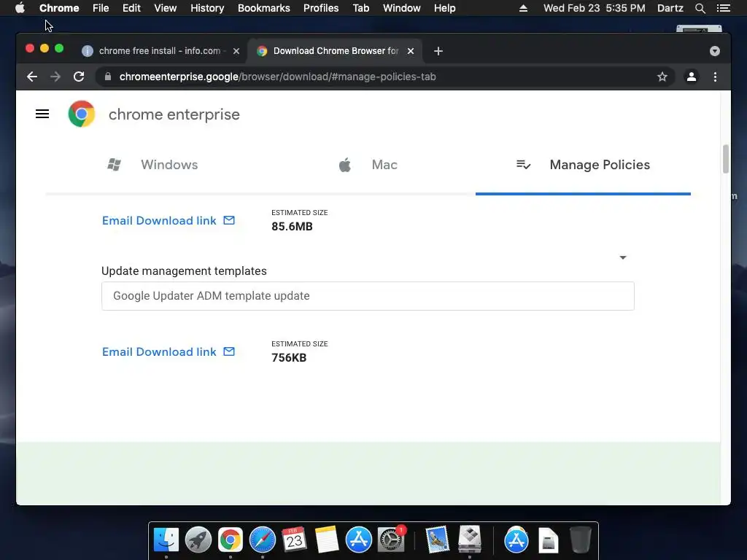Open the hamburger navigation menu
This screenshot has width=747, height=560.
pyautogui.click(x=42, y=114)
